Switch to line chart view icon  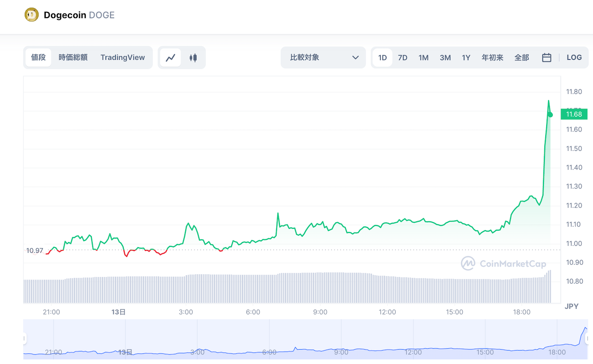[x=170, y=58]
